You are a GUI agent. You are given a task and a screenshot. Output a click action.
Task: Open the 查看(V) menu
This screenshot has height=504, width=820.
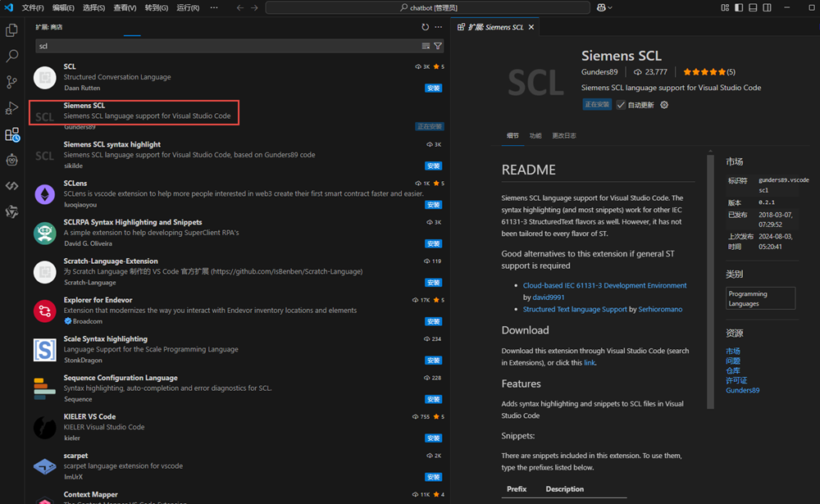(x=125, y=8)
